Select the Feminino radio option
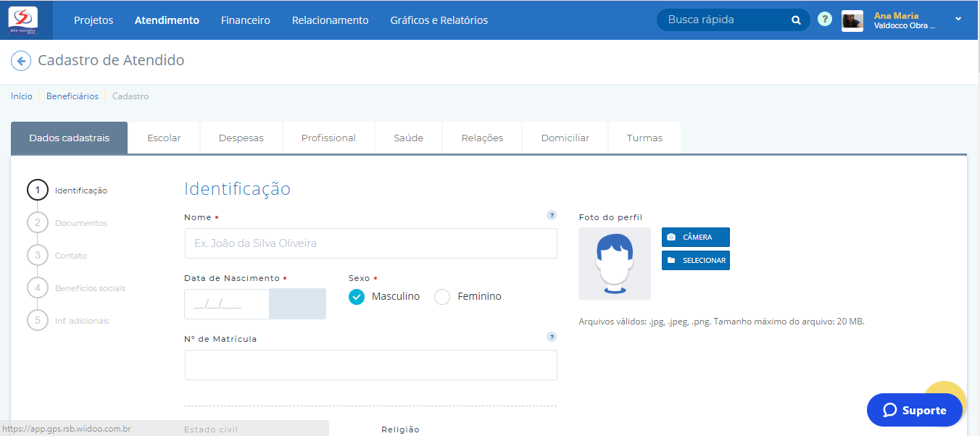This screenshot has height=436, width=980. 442,297
